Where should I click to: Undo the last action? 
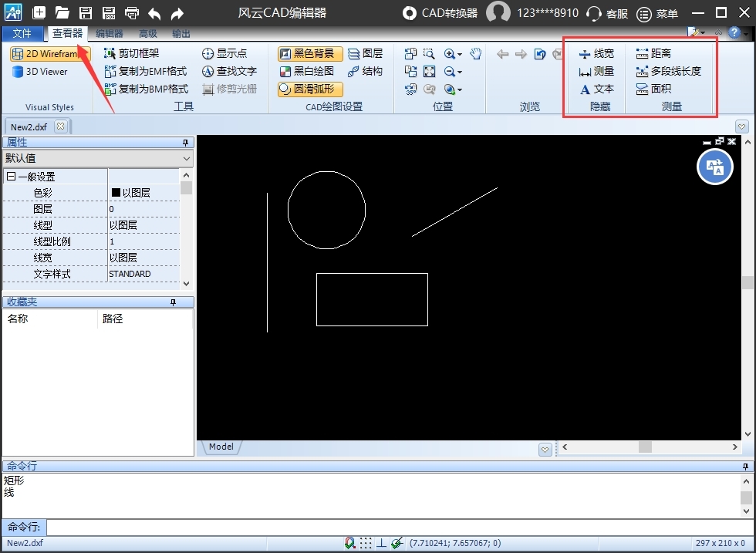point(155,13)
